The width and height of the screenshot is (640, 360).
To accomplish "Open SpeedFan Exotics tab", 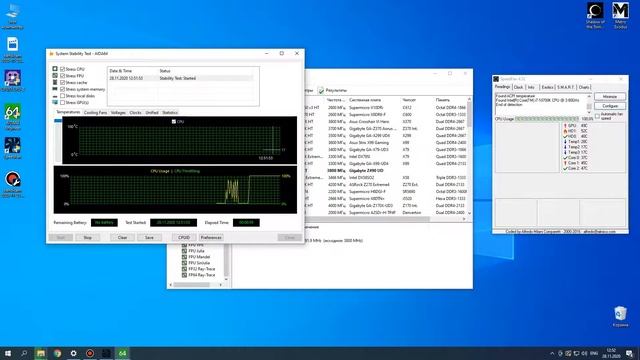I will tap(547, 87).
